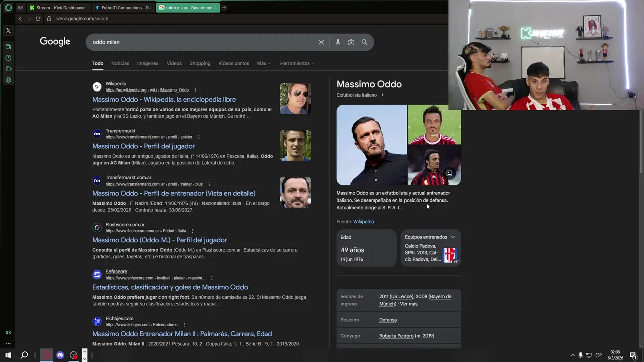Expand the Más search filter dropdown
Image resolution: width=644 pixels, height=362 pixels.
[x=264, y=63]
